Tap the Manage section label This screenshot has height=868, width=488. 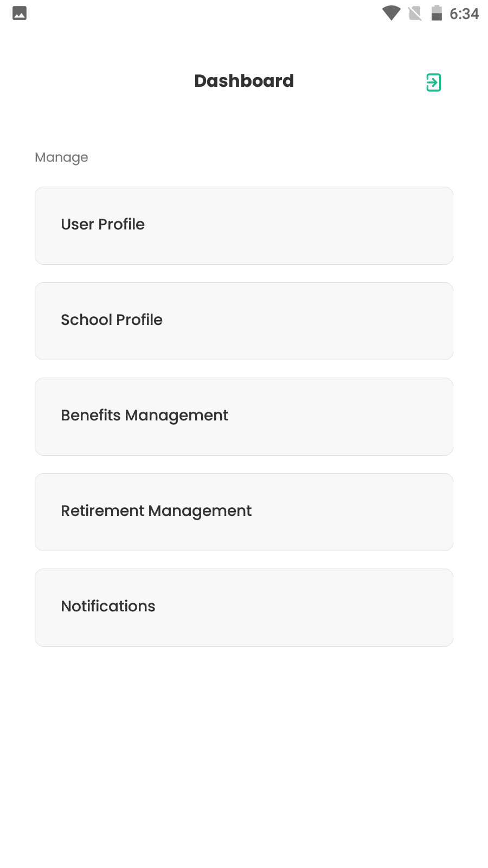tap(61, 157)
